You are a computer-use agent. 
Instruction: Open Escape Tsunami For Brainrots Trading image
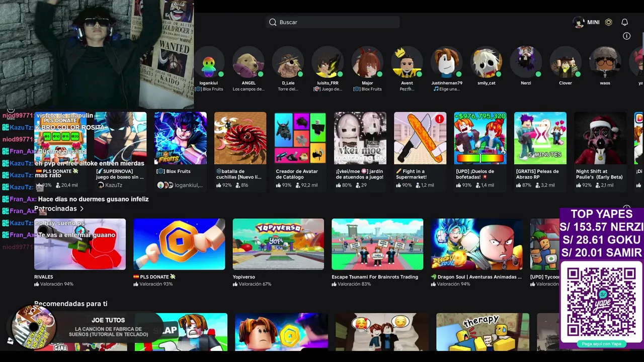click(377, 244)
